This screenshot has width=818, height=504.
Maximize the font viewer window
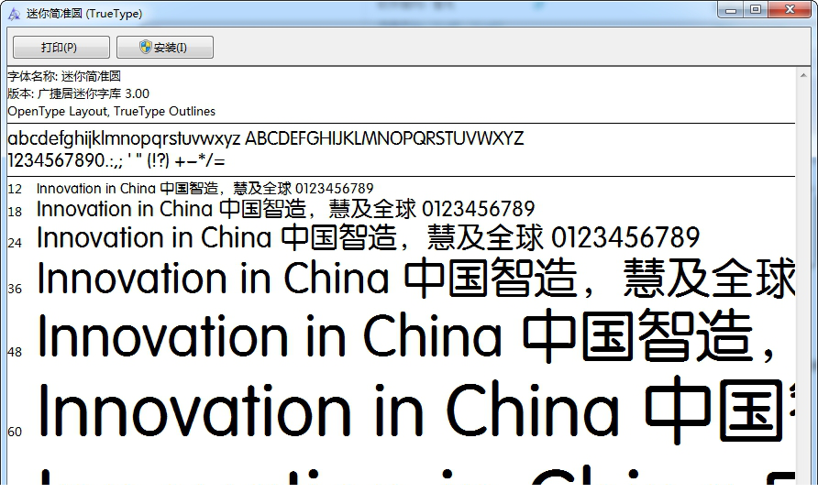[756, 10]
